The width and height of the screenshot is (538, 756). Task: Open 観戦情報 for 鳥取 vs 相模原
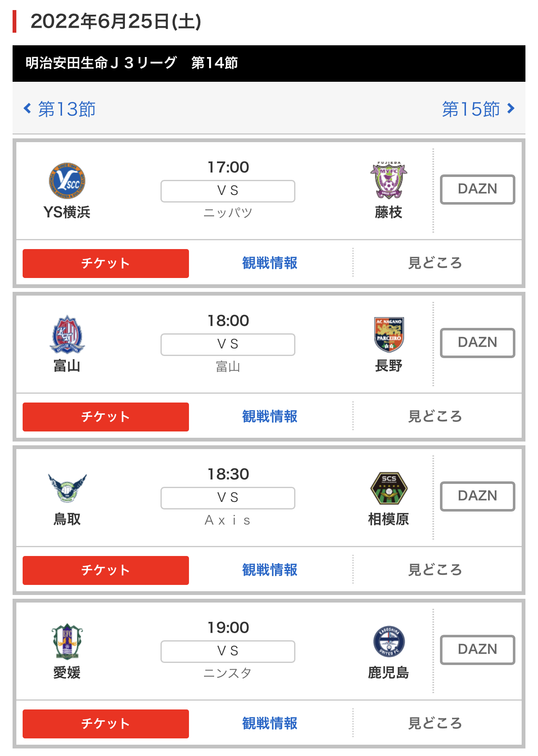click(x=270, y=570)
